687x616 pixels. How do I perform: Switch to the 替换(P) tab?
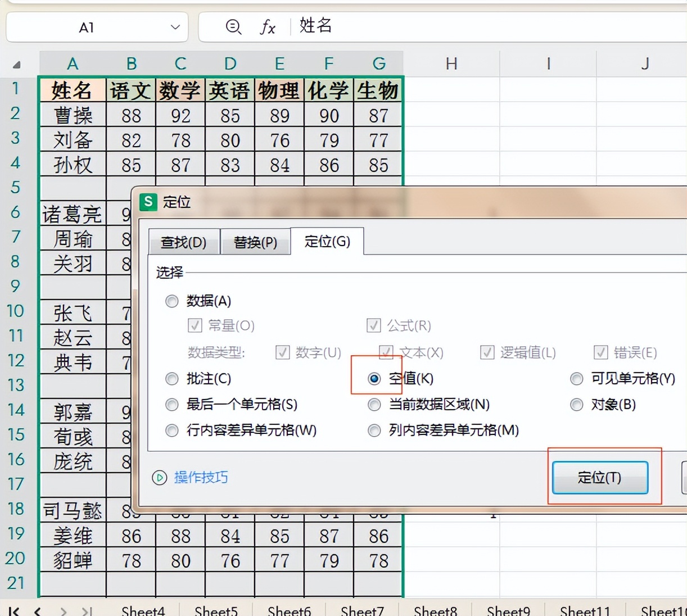pyautogui.click(x=255, y=242)
